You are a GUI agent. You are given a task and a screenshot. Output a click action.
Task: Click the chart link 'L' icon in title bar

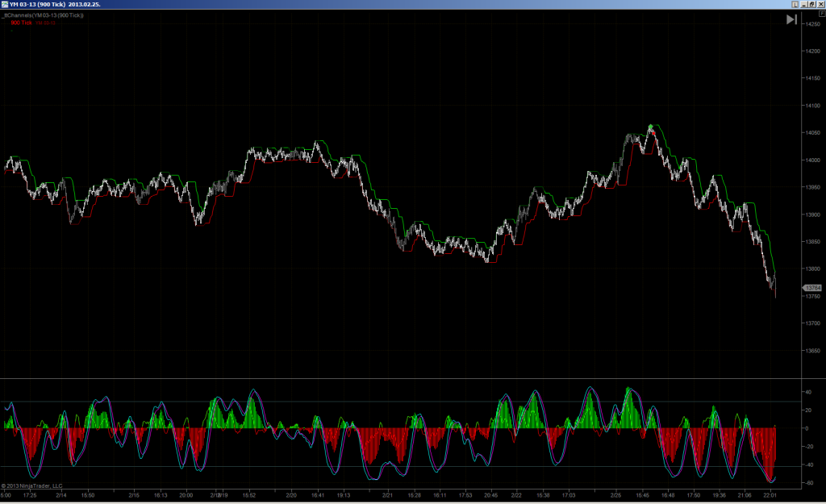pos(795,4)
